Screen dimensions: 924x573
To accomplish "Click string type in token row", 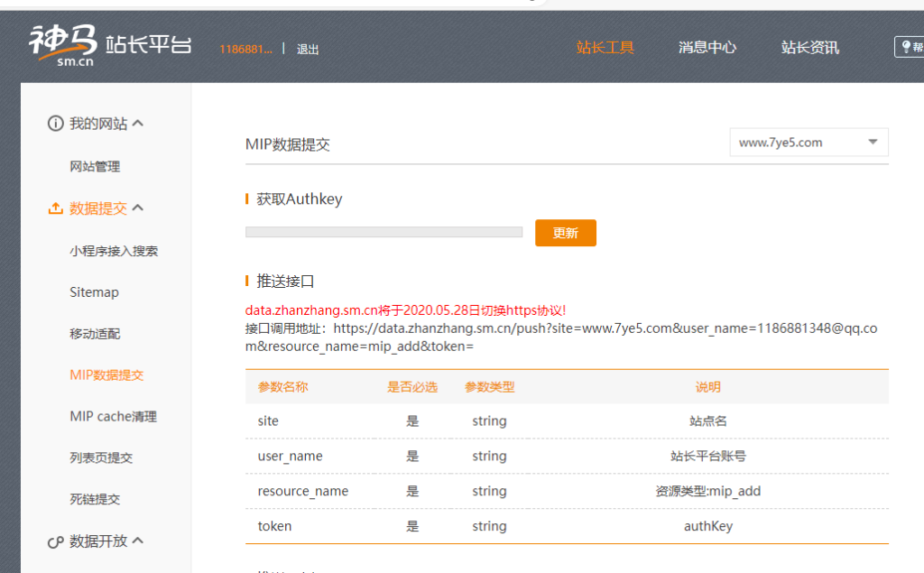I will tap(489, 526).
